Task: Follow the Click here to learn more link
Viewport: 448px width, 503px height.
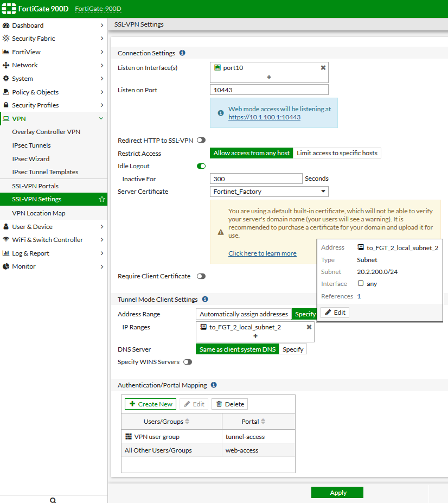Action: [x=263, y=253]
